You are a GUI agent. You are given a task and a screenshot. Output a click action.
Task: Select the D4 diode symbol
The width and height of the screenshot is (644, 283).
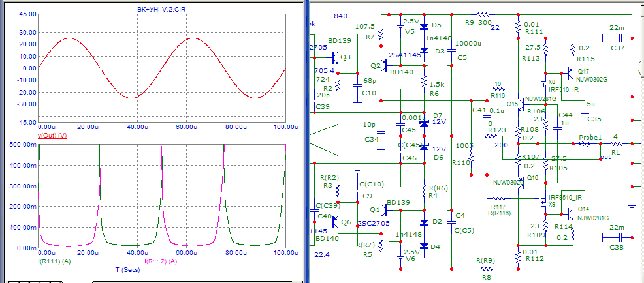click(x=425, y=247)
